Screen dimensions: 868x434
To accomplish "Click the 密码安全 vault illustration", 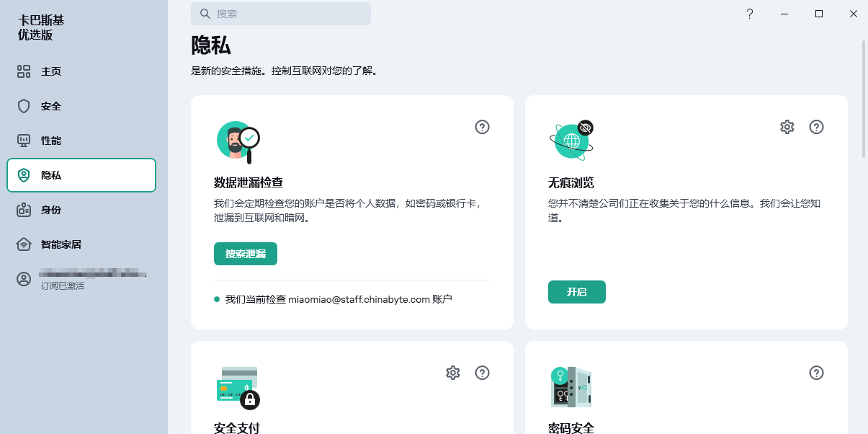I will click(571, 387).
